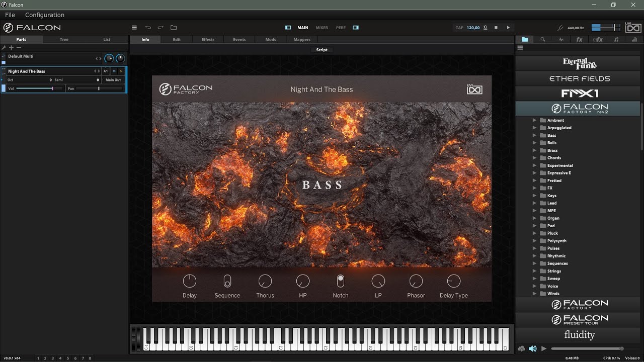
Task: Open the Configuration menu
Action: coord(45,15)
